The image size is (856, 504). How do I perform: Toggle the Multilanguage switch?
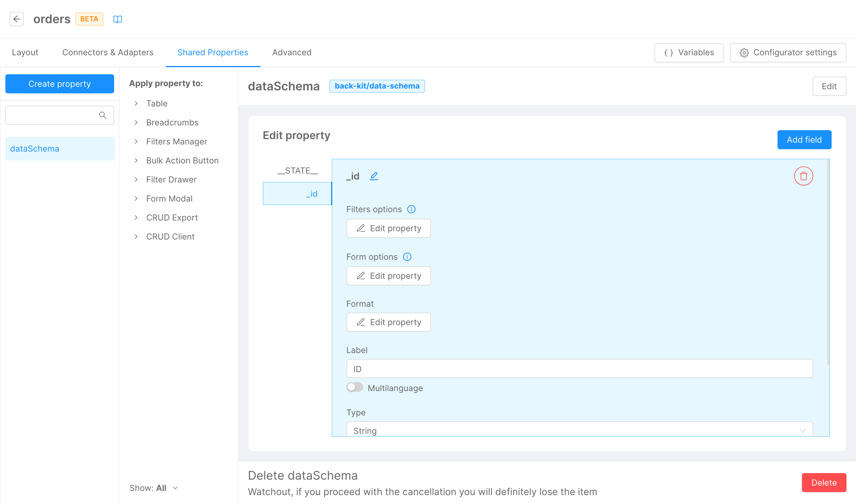[x=355, y=387]
